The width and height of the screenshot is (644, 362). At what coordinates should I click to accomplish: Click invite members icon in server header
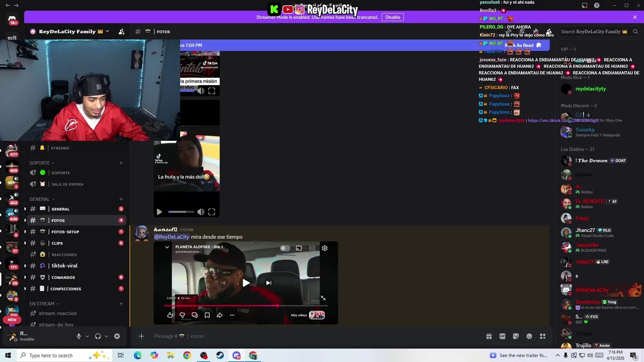pos(121,32)
